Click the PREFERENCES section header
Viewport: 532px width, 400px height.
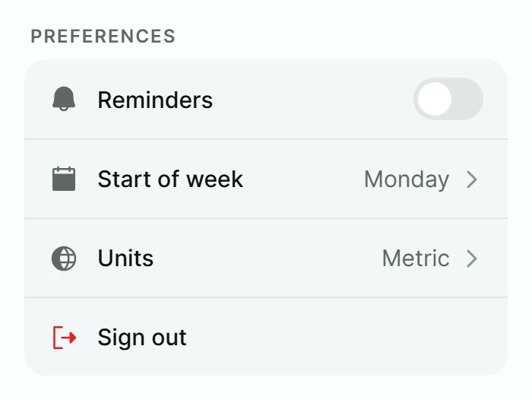[x=103, y=37]
